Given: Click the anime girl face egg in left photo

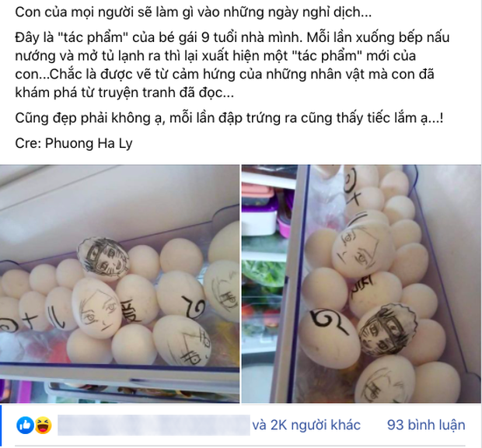Looking at the screenshot, I should [96, 308].
